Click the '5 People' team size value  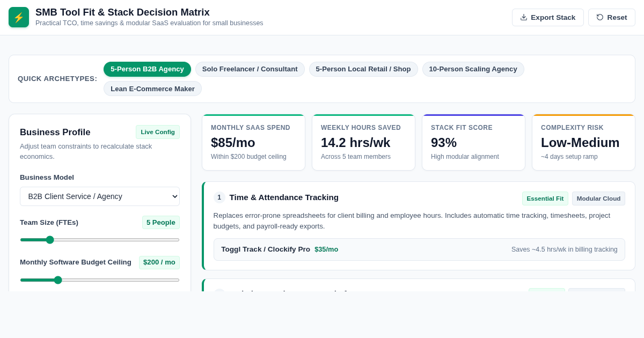tap(161, 223)
